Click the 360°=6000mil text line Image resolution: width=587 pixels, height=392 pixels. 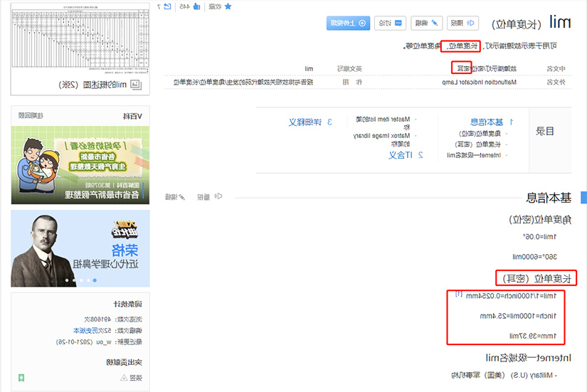534,257
